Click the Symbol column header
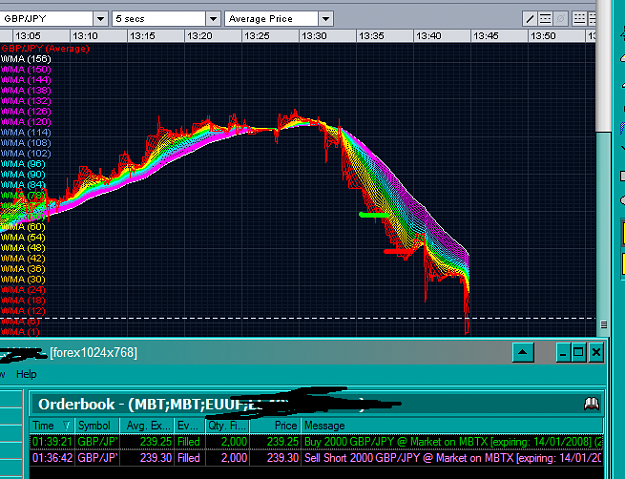This screenshot has width=625, height=479. (97, 426)
